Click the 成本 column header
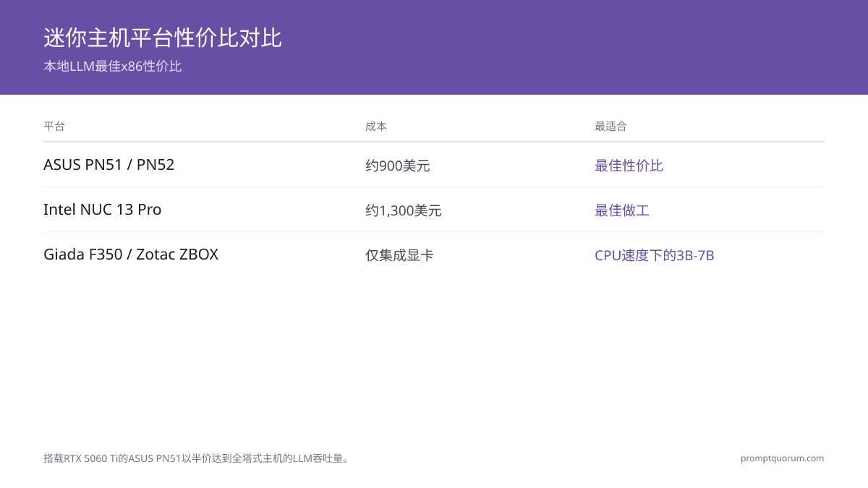This screenshot has width=868, height=488. [x=376, y=127]
